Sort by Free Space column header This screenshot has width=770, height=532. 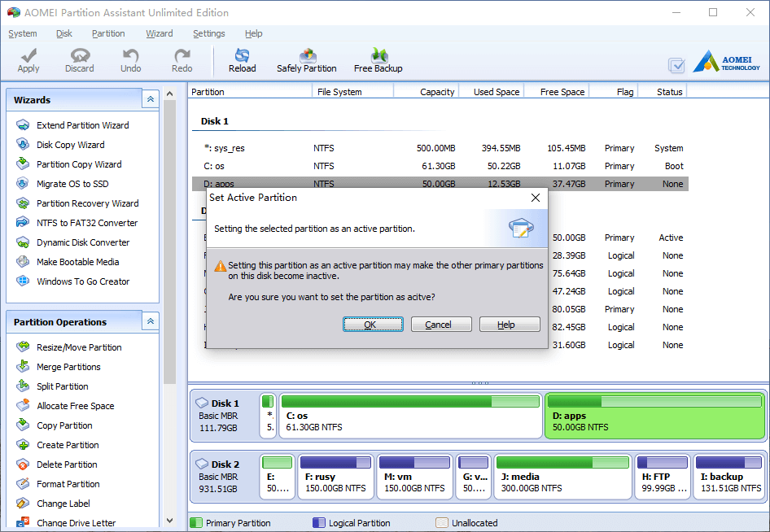click(557, 92)
